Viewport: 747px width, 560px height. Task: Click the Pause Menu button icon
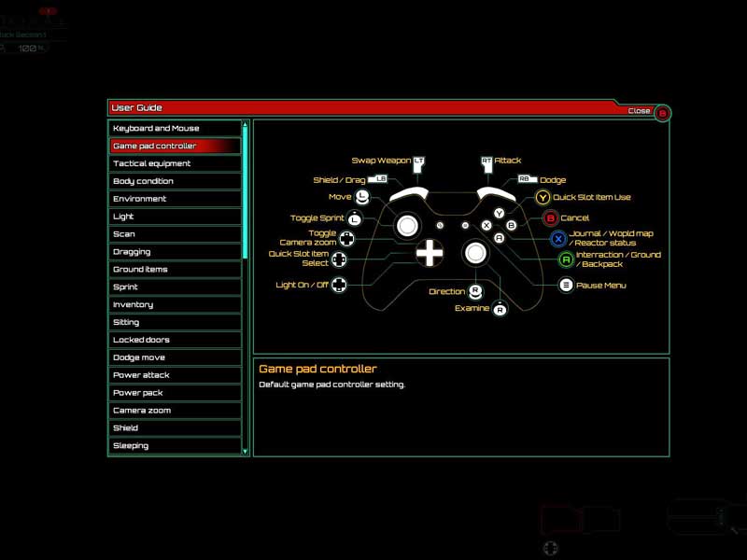(x=566, y=286)
